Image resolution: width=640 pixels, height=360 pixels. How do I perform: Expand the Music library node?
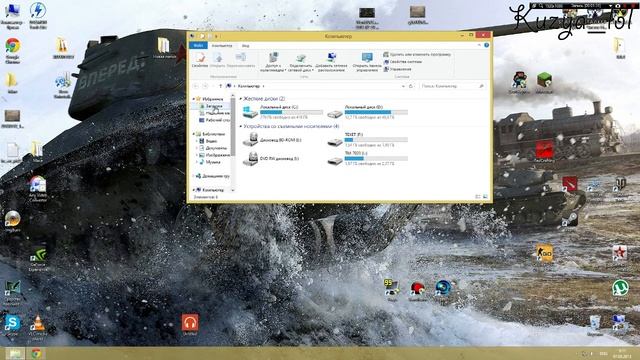(197, 162)
